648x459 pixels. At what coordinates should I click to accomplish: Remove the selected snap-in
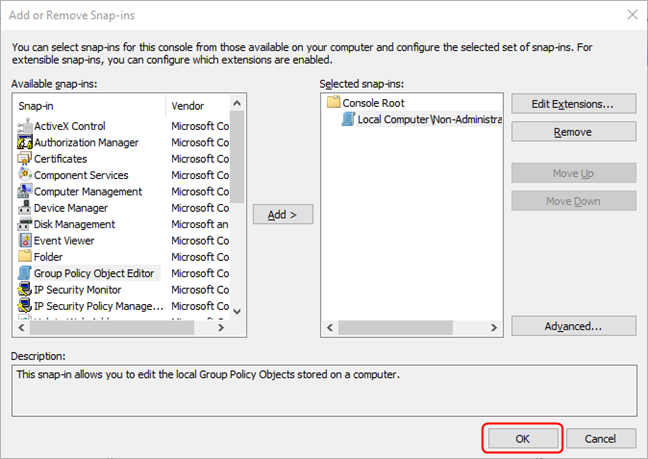[x=573, y=132]
